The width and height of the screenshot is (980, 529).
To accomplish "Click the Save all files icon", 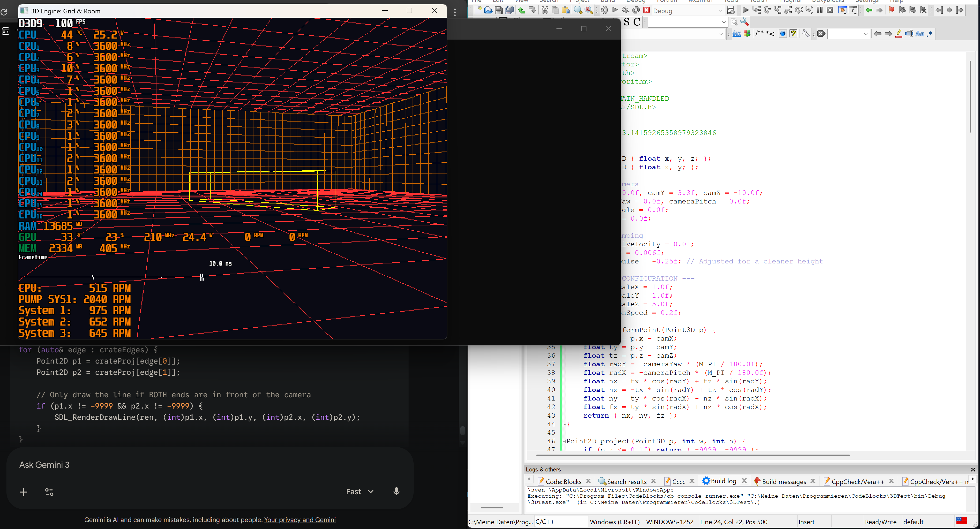I will click(509, 10).
